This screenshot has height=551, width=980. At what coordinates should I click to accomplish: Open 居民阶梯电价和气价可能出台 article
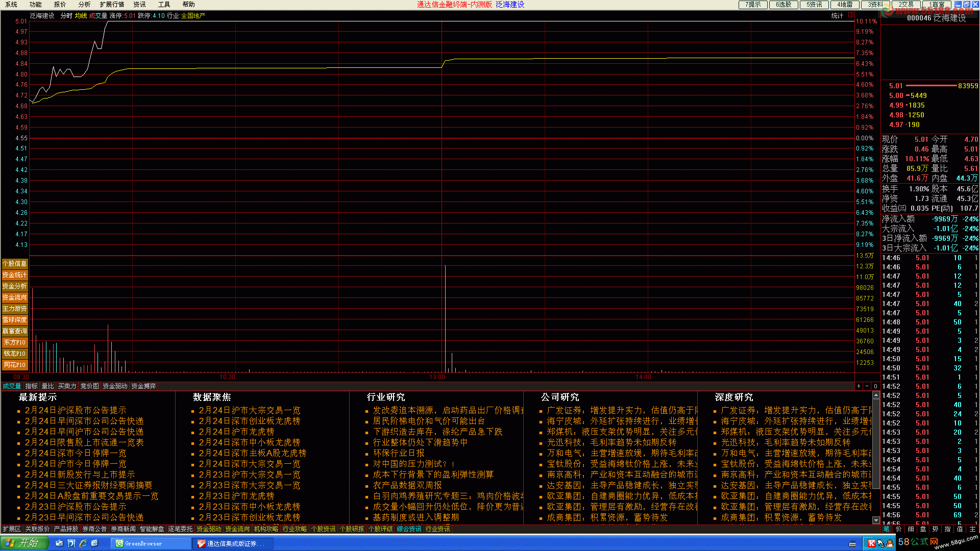(x=429, y=421)
